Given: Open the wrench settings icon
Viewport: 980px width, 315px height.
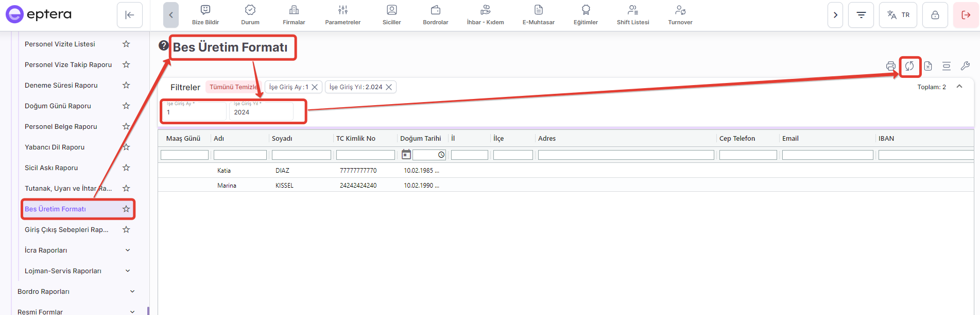Looking at the screenshot, I should (x=965, y=66).
